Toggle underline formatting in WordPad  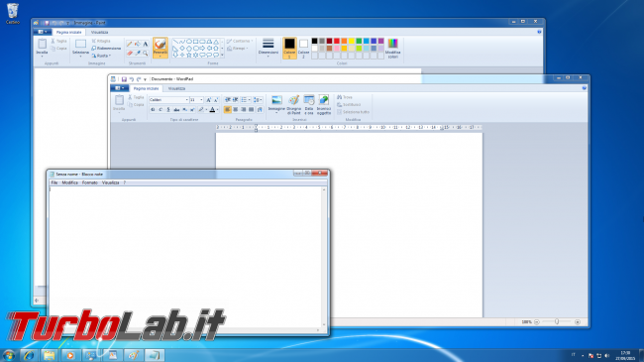[x=168, y=109]
